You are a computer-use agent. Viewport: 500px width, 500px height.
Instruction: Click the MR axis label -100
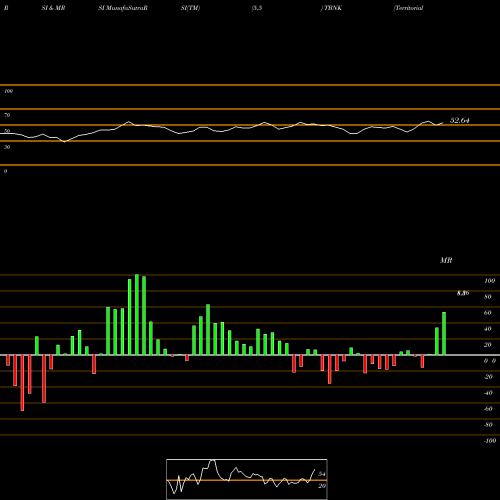[490, 441]
